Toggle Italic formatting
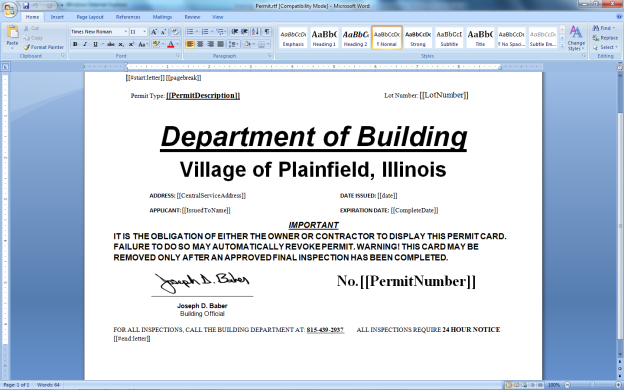The height and width of the screenshot is (390, 624). (x=85, y=44)
